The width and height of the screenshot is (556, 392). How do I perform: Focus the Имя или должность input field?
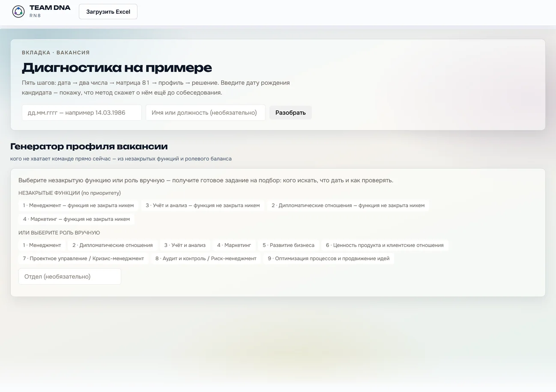(206, 113)
